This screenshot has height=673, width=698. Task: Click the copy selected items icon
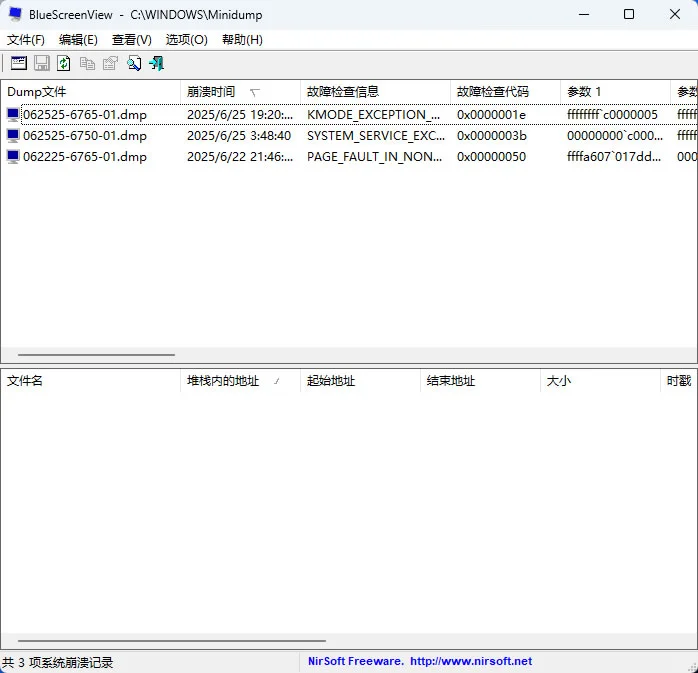coord(87,64)
